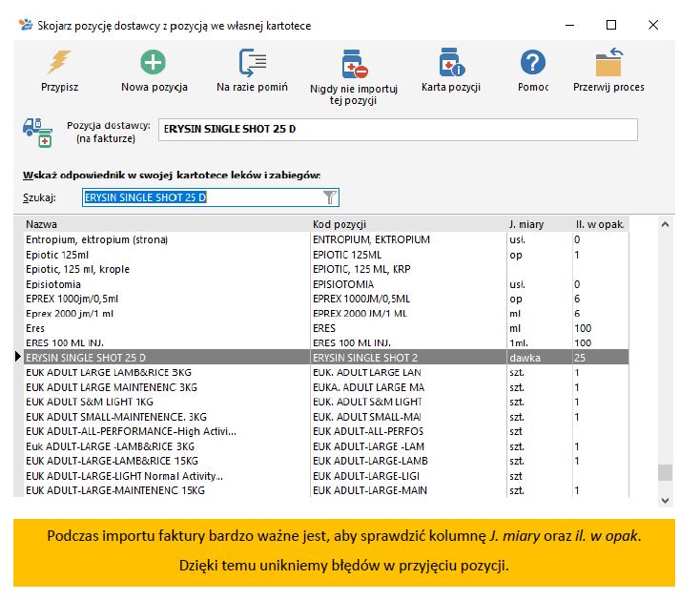Image resolution: width=700 pixels, height=600 pixels.
Task: Click code cell EUK. ADULT S&M LIGHT
Action: pos(408,402)
